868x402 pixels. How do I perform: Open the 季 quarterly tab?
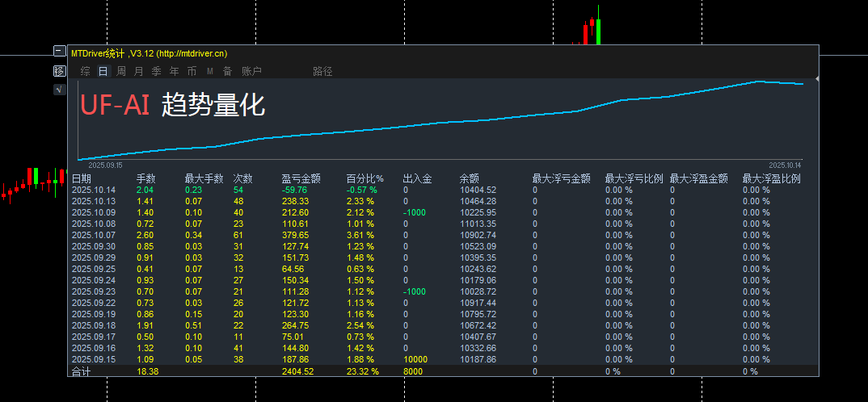point(156,71)
